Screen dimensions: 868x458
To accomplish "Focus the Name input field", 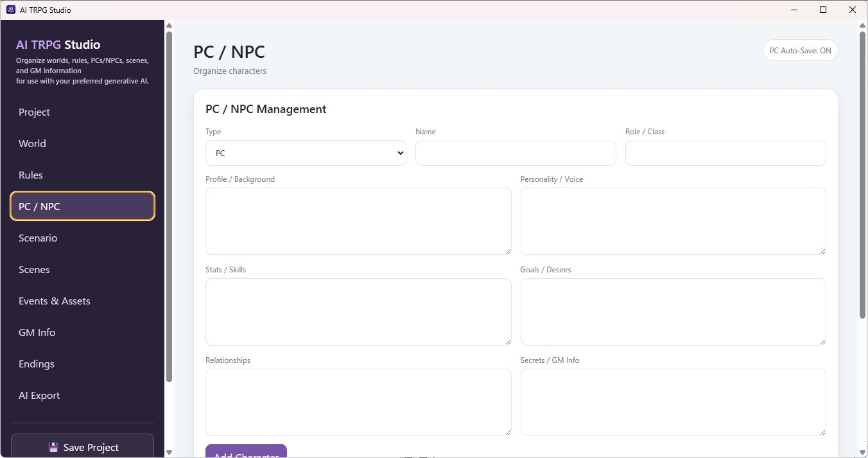I will pyautogui.click(x=516, y=153).
